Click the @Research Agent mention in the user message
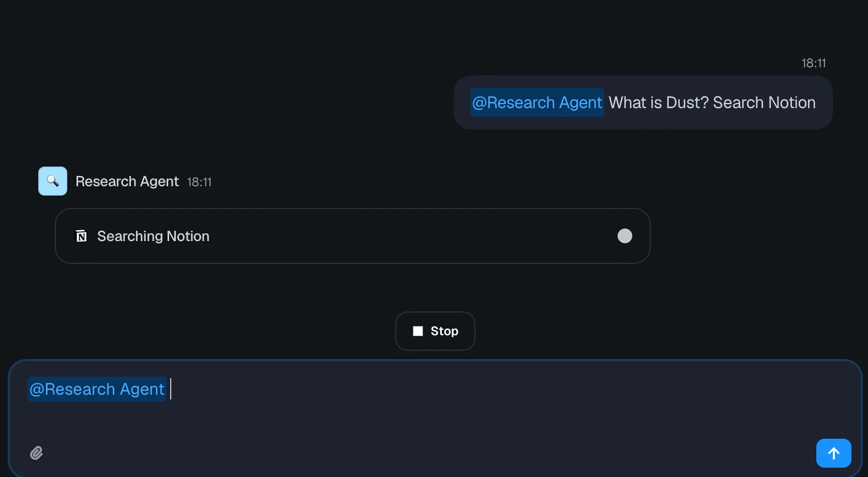Image resolution: width=868 pixels, height=477 pixels. coord(536,102)
